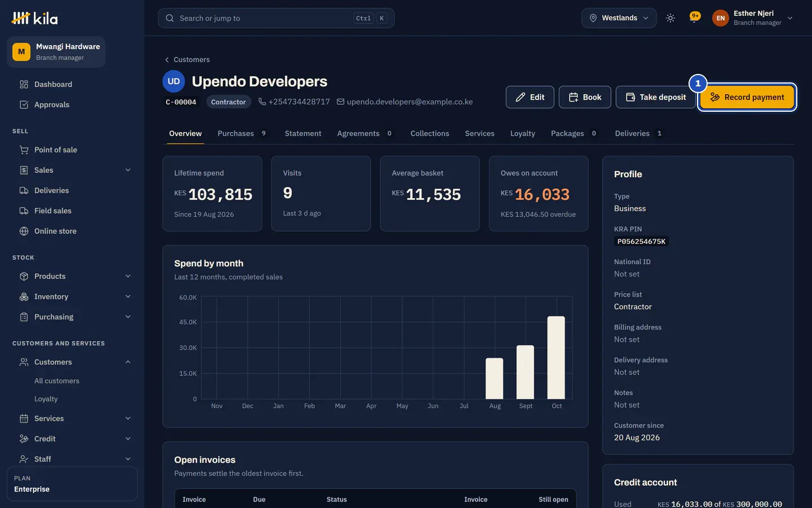Click the Purchasing clipboard icon
Screen dimensions: 812x508
(24, 317)
